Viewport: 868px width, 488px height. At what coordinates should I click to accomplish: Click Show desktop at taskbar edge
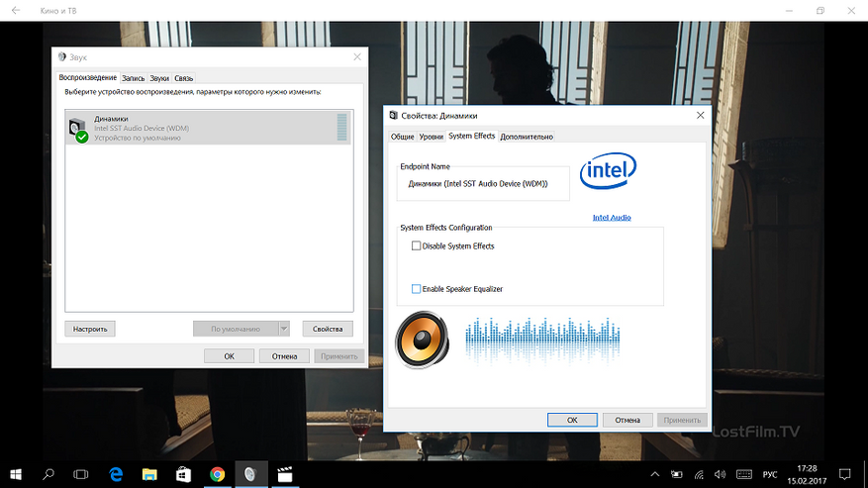tap(865, 475)
